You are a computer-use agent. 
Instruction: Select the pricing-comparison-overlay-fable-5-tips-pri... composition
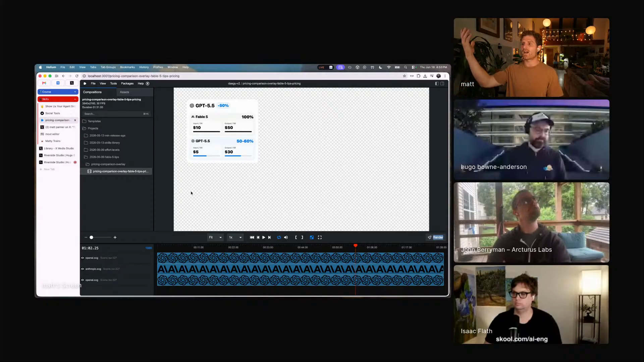point(116,171)
